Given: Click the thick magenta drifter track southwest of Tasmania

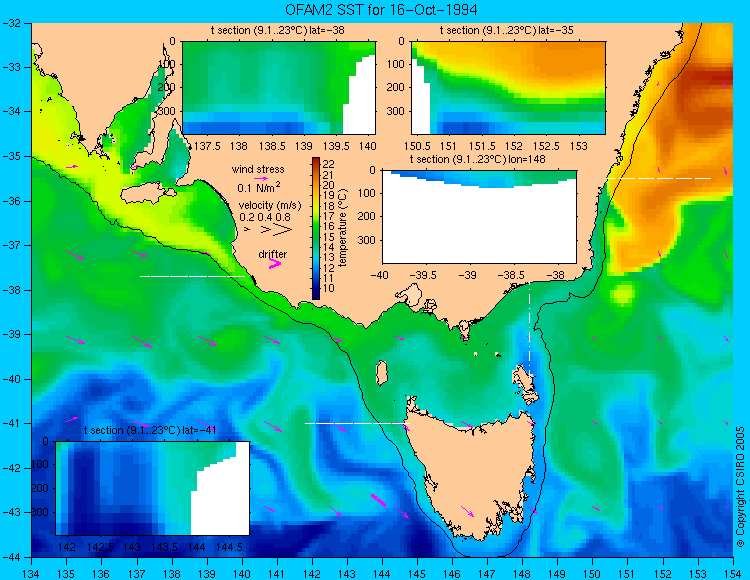Looking at the screenshot, I should click(378, 500).
